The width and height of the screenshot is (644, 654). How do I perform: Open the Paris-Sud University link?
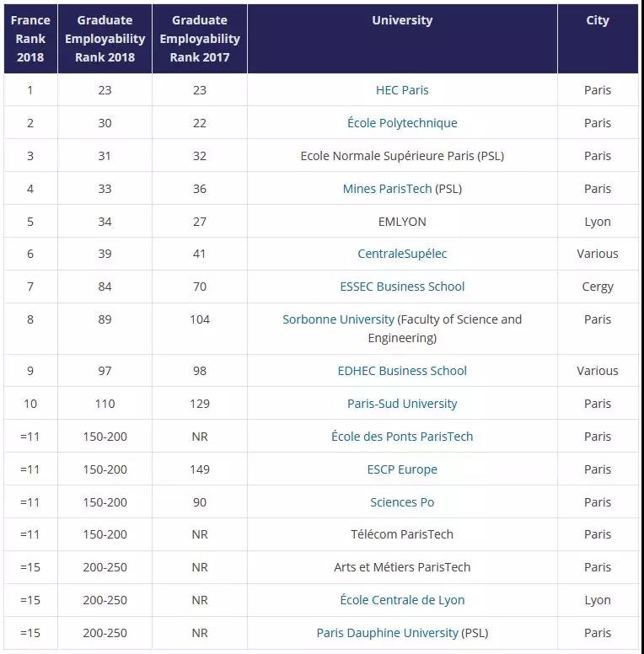[x=402, y=404]
